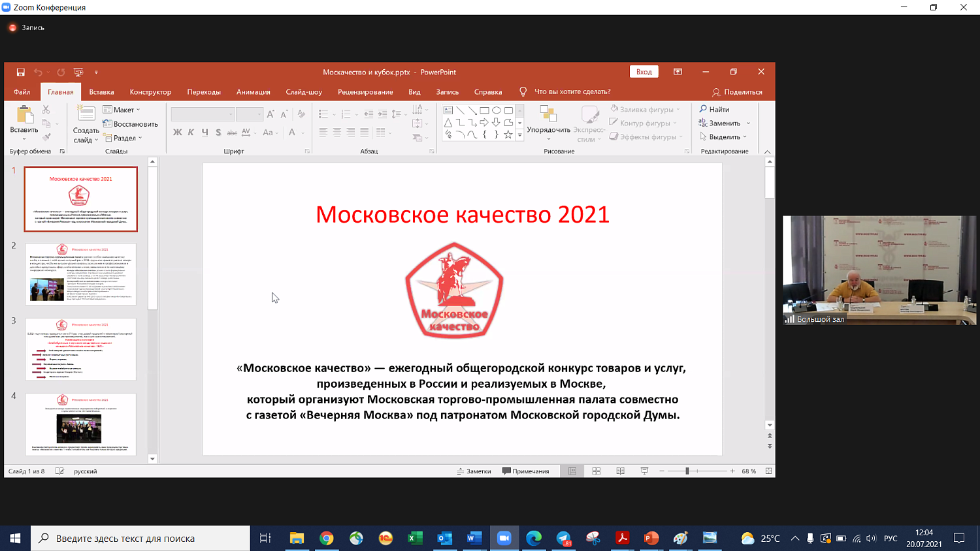Click the zoom slider handle
The image size is (980, 551).
[687, 471]
